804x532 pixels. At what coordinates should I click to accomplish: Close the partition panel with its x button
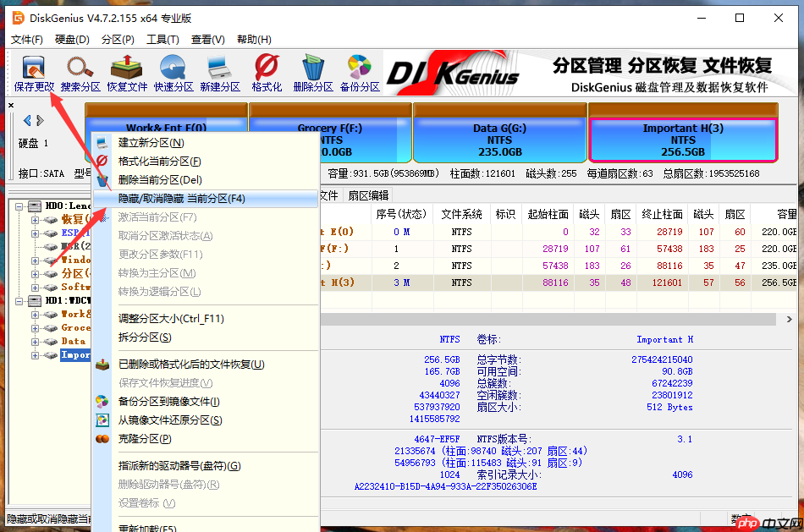10,105
